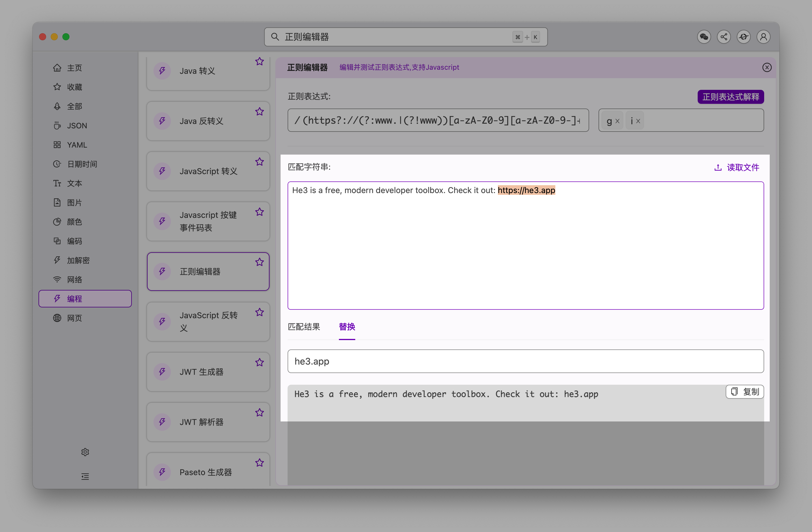
Task: Switch to 替换 tab
Action: tap(346, 327)
